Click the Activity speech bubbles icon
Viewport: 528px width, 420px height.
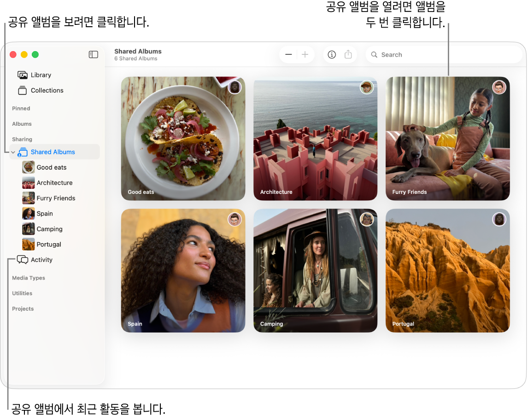click(x=23, y=260)
